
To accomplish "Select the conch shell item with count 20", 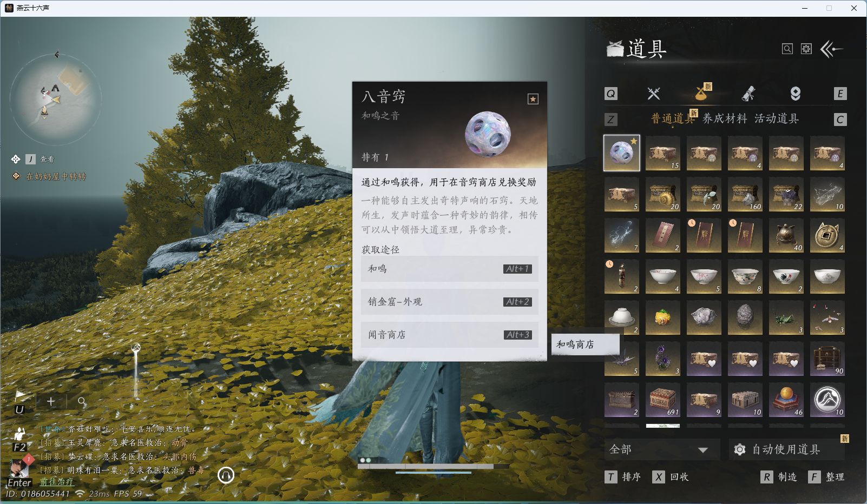I will 663,194.
